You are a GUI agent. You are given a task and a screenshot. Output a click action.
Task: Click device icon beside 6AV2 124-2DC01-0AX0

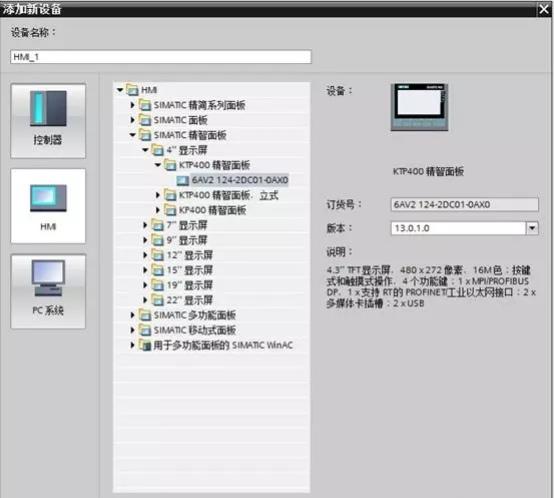(183, 180)
